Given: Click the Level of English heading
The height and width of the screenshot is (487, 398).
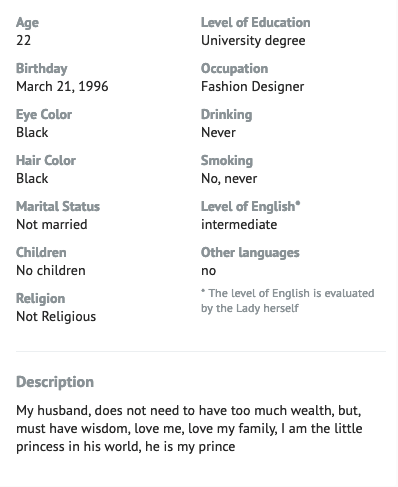Looking at the screenshot, I should click(x=251, y=207).
